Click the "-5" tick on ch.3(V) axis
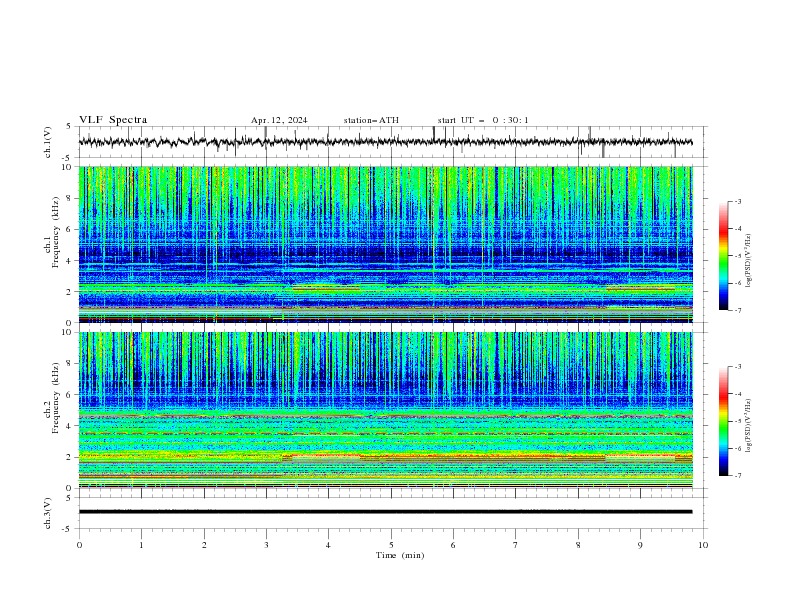 point(68,529)
